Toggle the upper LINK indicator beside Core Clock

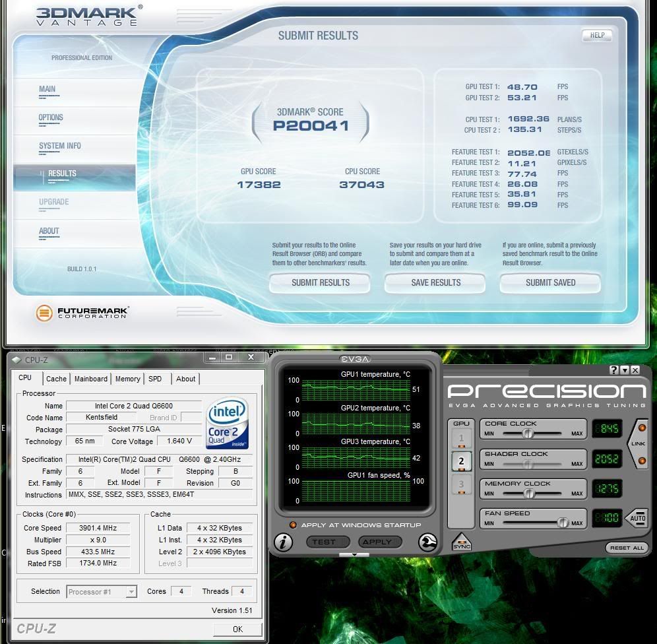click(641, 428)
